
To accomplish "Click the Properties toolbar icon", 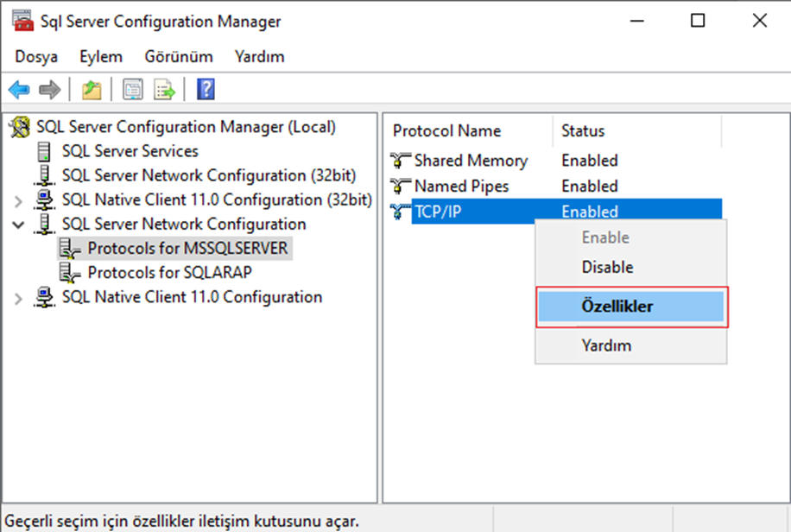I will tap(133, 90).
